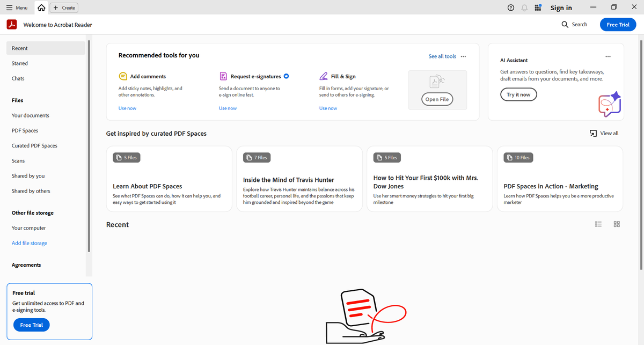Click Use now under Fill & Sign

click(328, 108)
